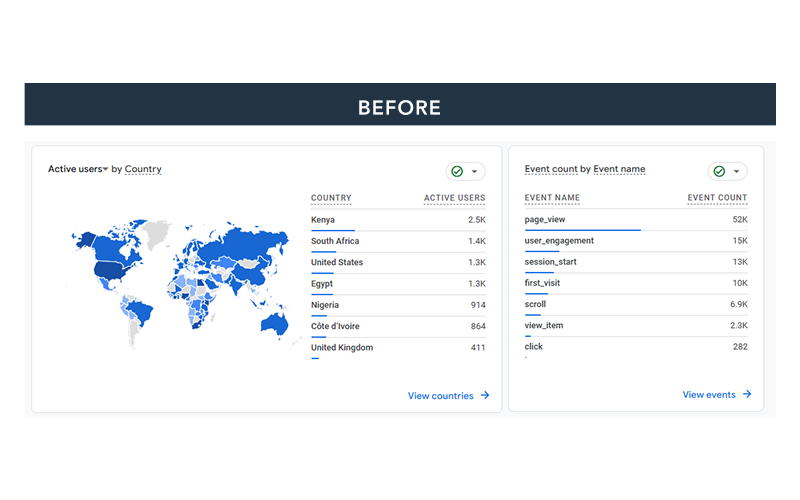
Task: Select the first_visit event row
Action: [x=636, y=283]
